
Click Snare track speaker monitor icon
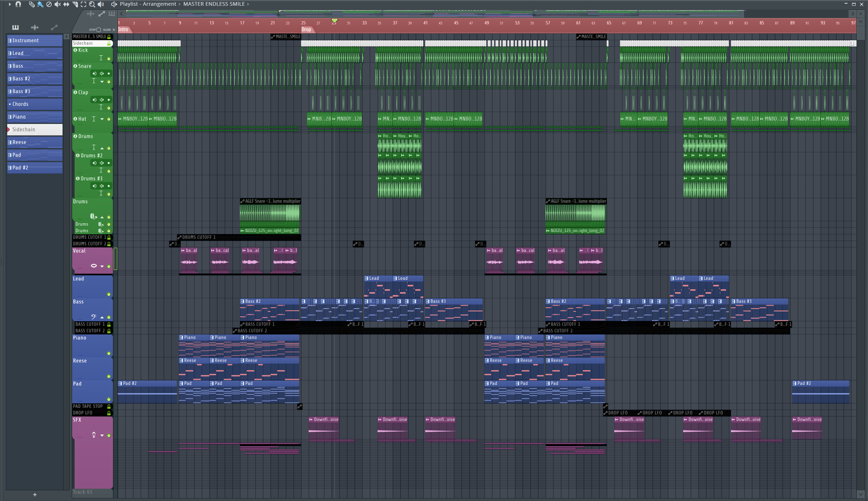coord(102,73)
